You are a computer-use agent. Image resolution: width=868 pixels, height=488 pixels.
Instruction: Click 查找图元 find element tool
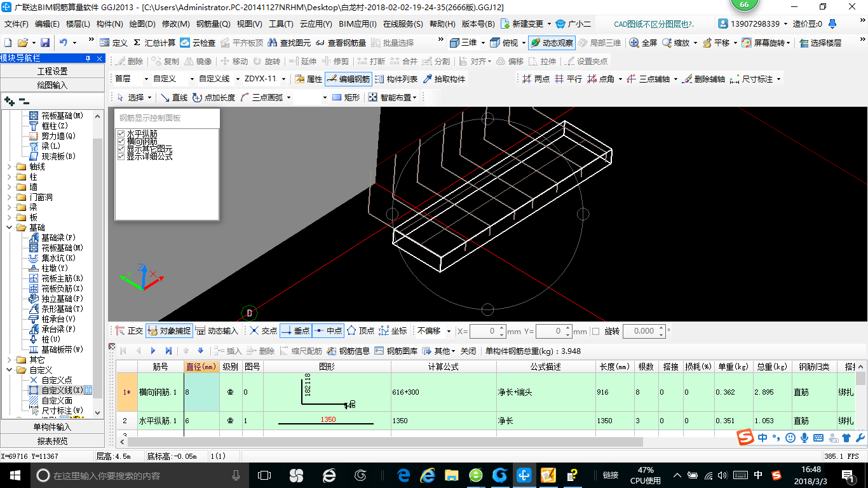(x=289, y=43)
